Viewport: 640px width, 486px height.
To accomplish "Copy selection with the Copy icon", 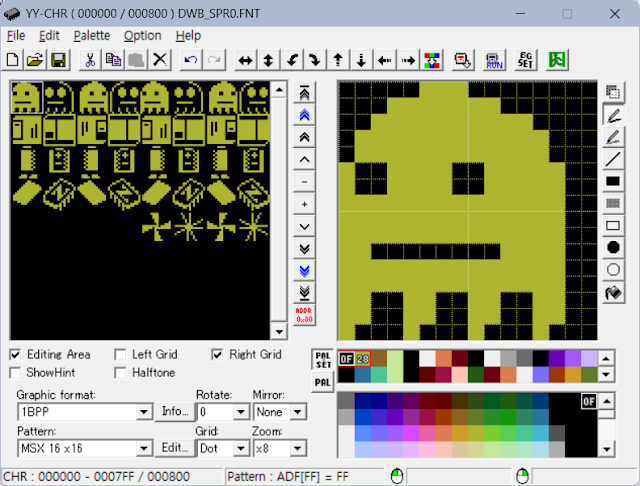I will (x=113, y=60).
